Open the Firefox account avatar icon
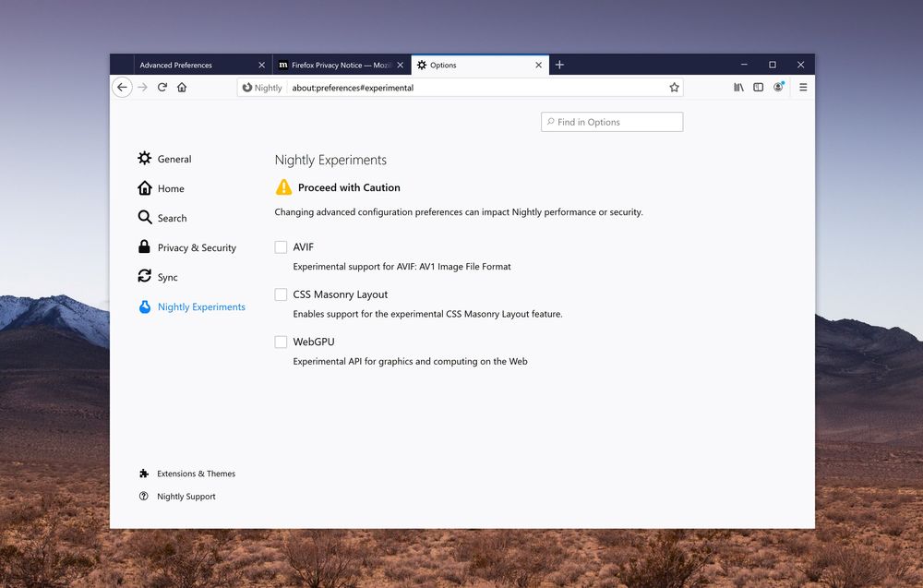This screenshot has width=923, height=588. click(779, 87)
